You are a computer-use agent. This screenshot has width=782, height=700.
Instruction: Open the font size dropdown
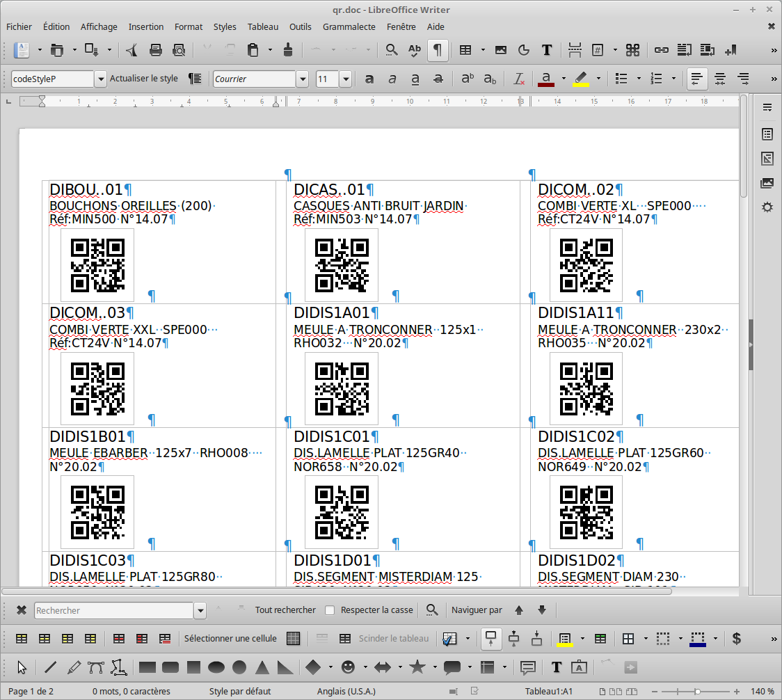346,79
